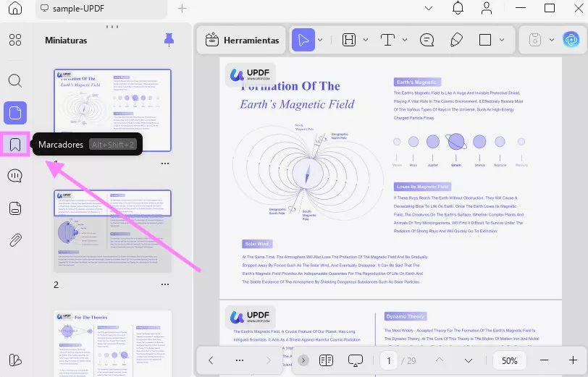Open the bottom bar more options dots

point(240,360)
